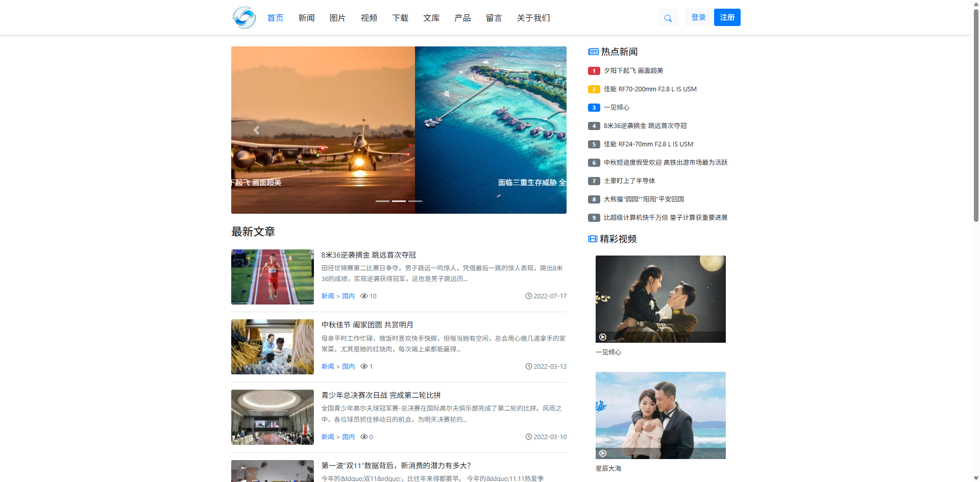Click rank 1 badge in hot news

pos(594,71)
